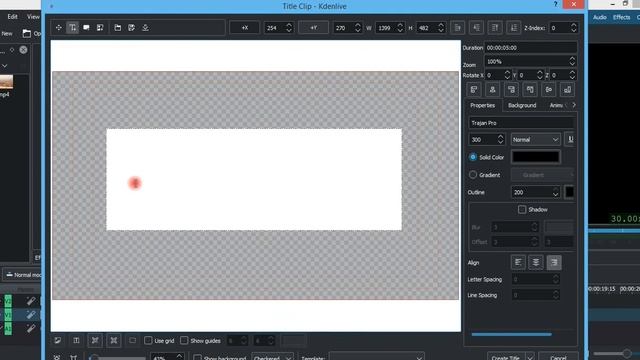Click the second alignment icon before Z-index

476,28
